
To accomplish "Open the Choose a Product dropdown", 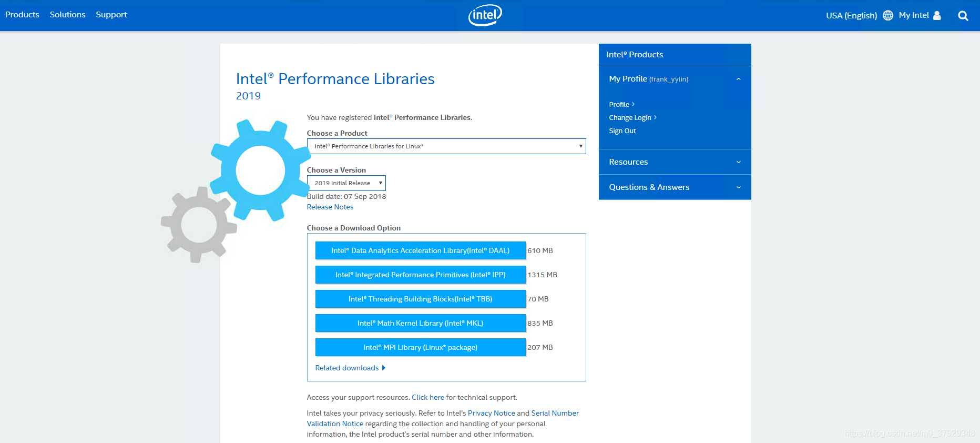I will pyautogui.click(x=446, y=146).
